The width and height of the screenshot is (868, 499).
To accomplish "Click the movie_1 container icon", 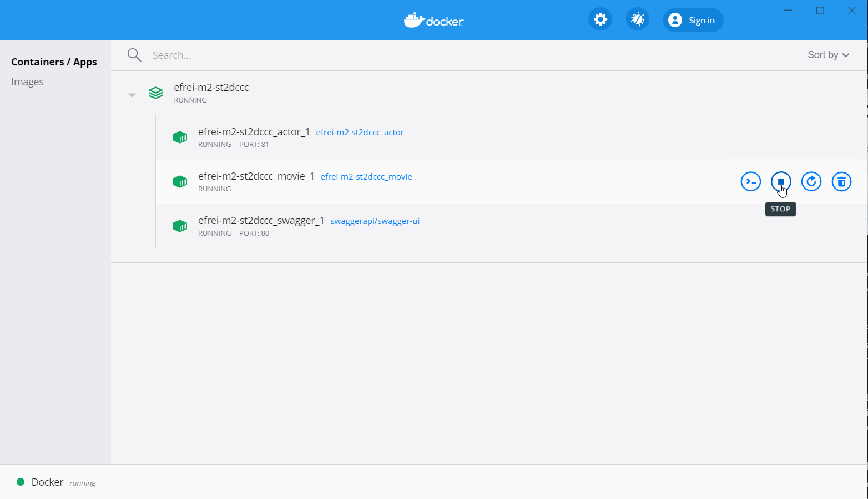I will (x=180, y=181).
